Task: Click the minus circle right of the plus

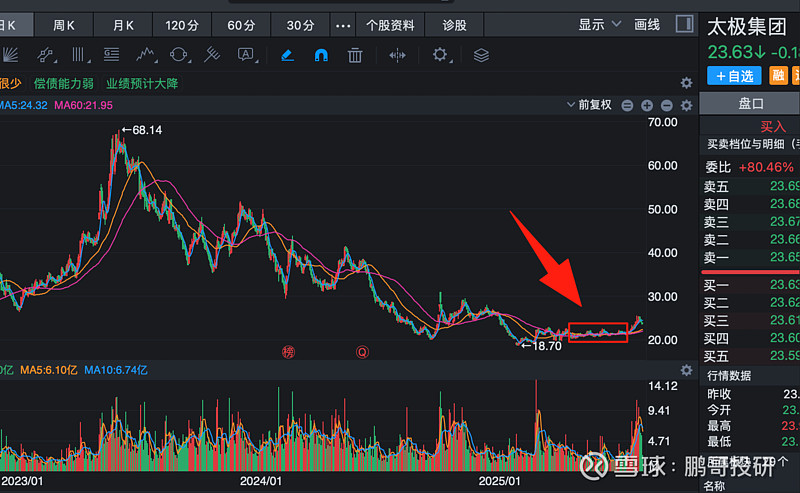Action: (667, 105)
